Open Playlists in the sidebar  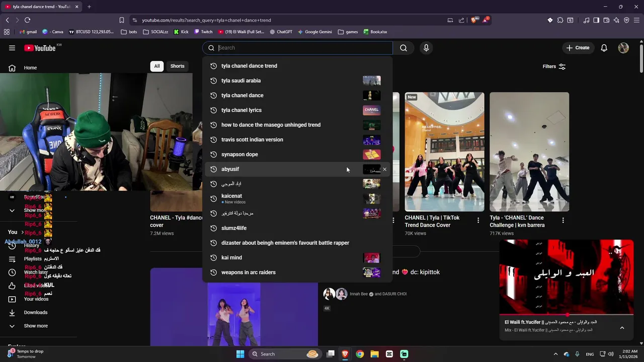coord(33,259)
